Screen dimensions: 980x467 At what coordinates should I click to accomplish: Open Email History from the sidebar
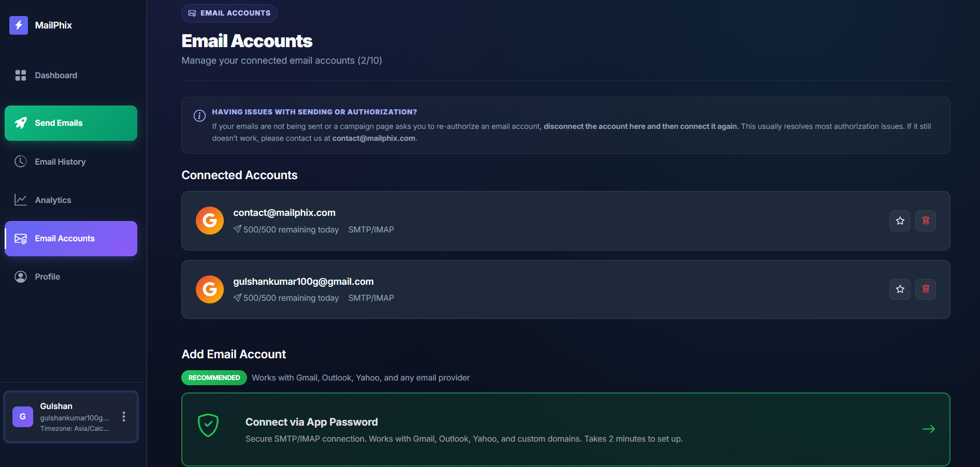[60, 161]
